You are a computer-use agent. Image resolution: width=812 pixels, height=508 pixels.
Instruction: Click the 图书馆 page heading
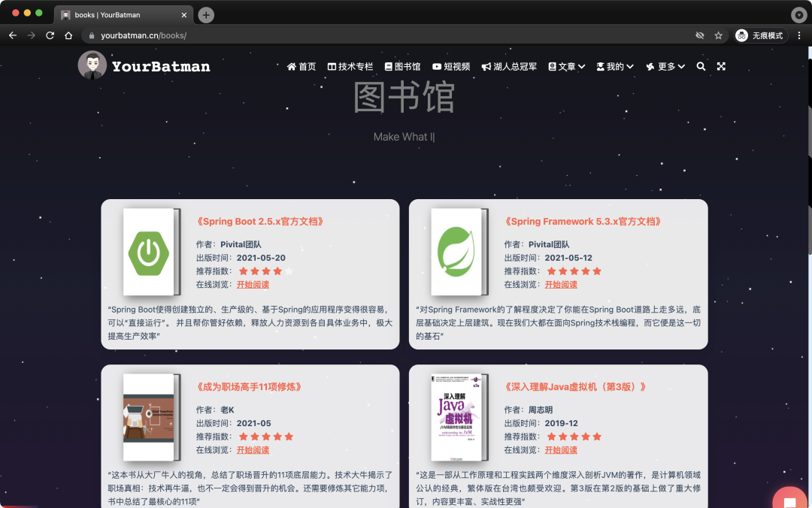pyautogui.click(x=404, y=97)
